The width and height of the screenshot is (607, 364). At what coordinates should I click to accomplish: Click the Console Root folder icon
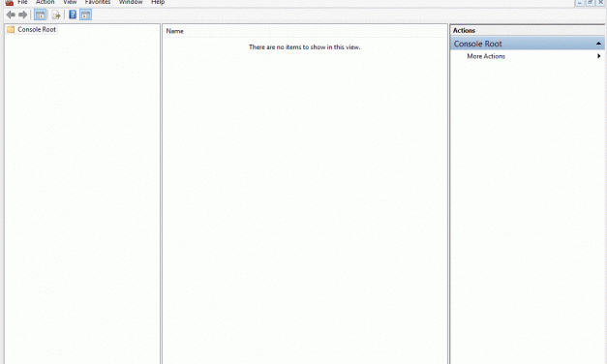click(x=11, y=29)
